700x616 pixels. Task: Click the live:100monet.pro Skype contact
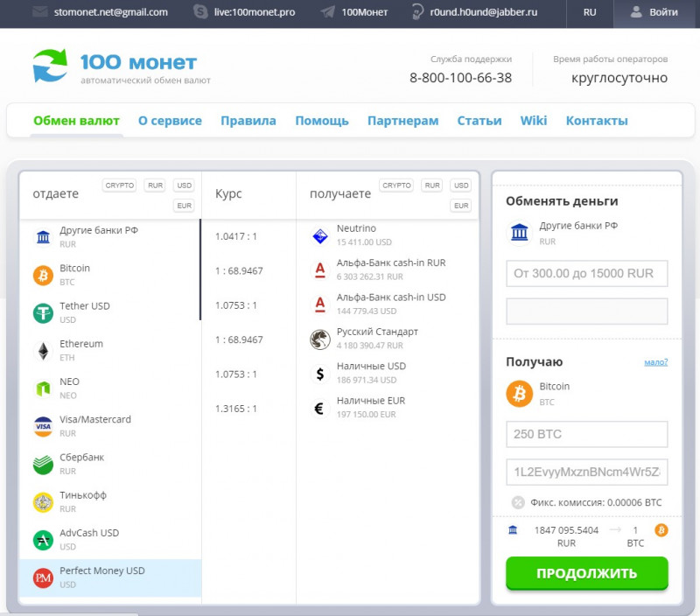(255, 12)
